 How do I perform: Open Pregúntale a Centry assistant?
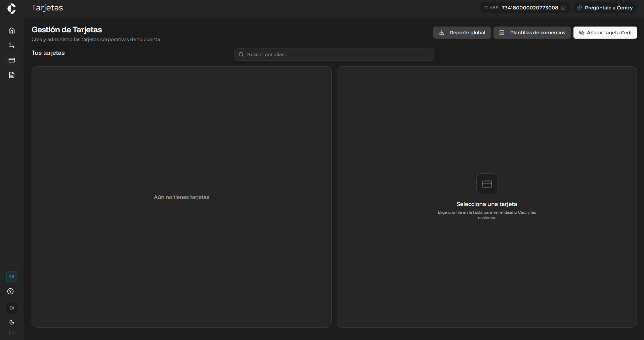coord(605,8)
